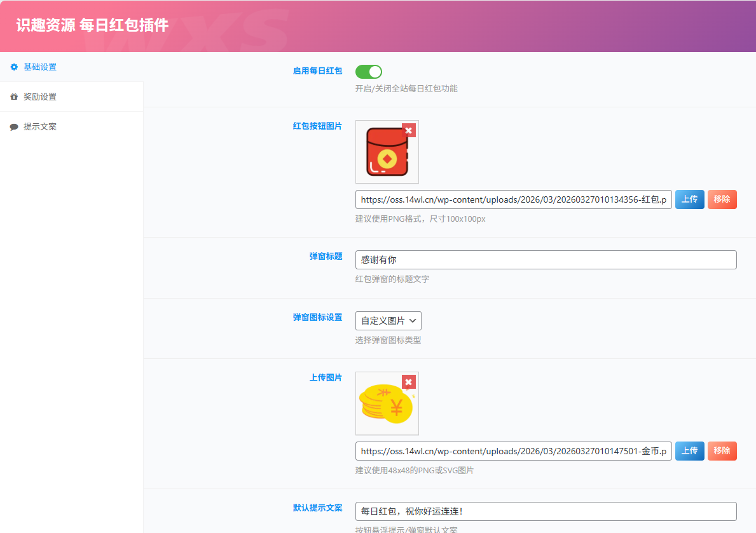The width and height of the screenshot is (756, 533).
Task: Toggle the 启用每日红包 switch off
Action: point(368,71)
